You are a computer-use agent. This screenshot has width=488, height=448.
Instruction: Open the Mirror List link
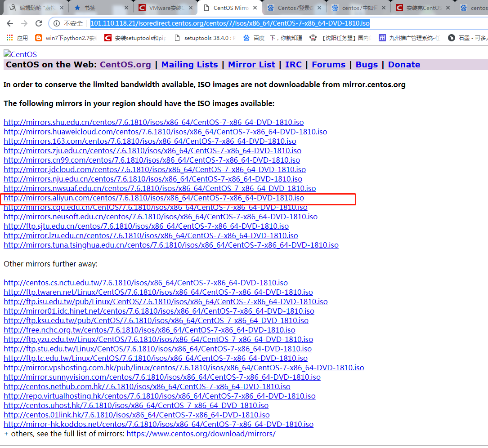tap(251, 64)
